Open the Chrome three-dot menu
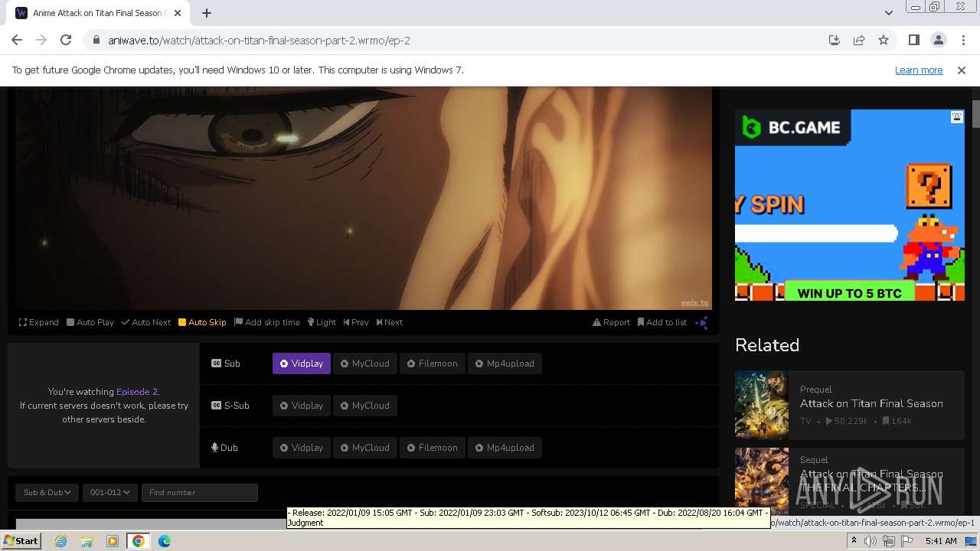Viewport: 980px width, 551px height. [x=963, y=41]
